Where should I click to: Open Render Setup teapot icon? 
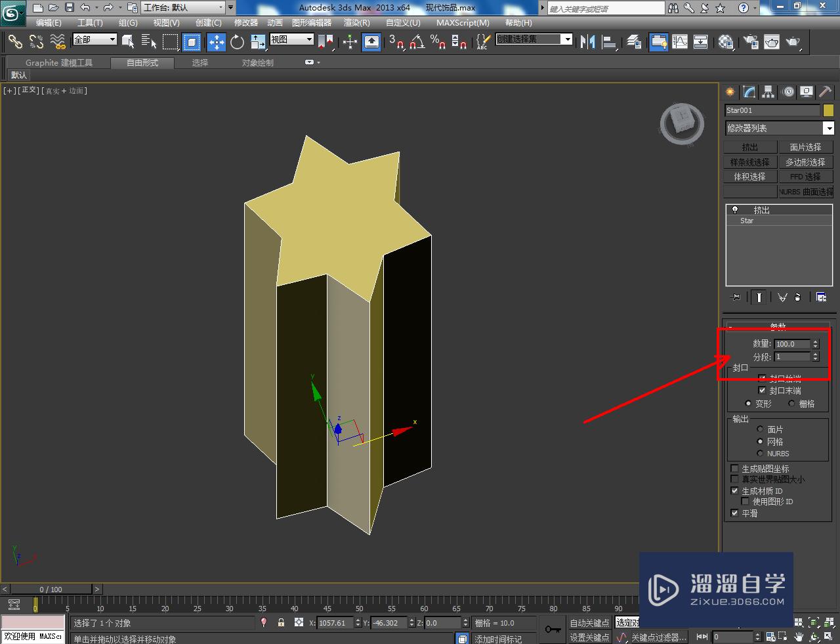pyautogui.click(x=751, y=41)
